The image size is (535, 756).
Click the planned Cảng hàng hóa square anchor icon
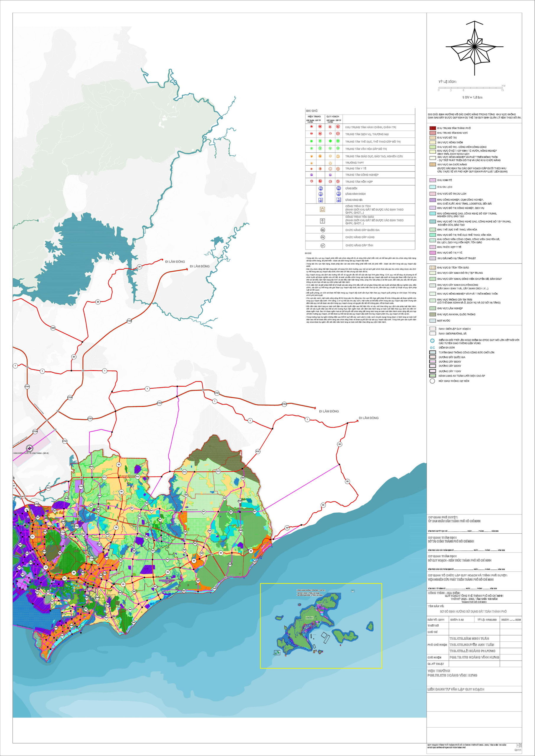coord(338,200)
